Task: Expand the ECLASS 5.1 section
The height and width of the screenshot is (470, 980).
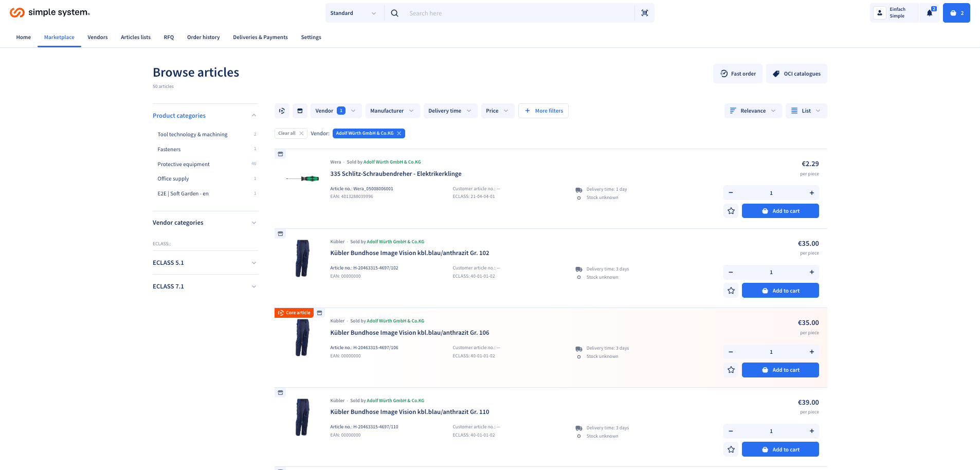Action: click(x=205, y=263)
